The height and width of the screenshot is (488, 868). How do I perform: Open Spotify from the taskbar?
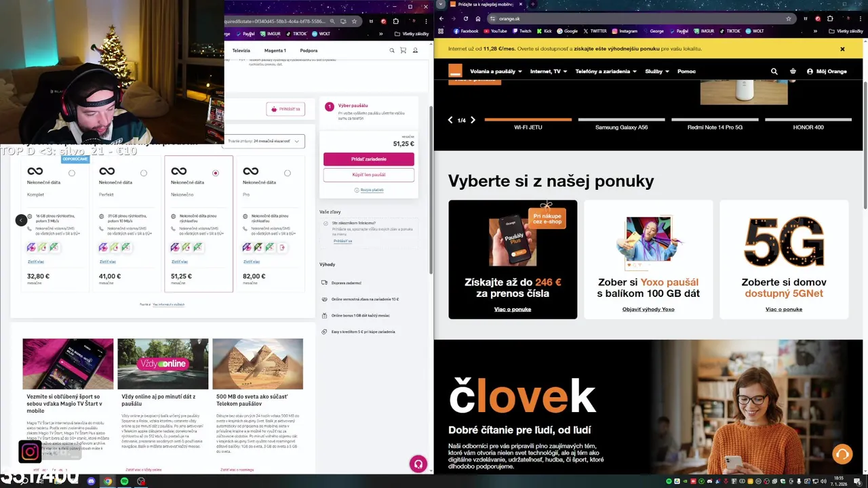[x=124, y=481]
